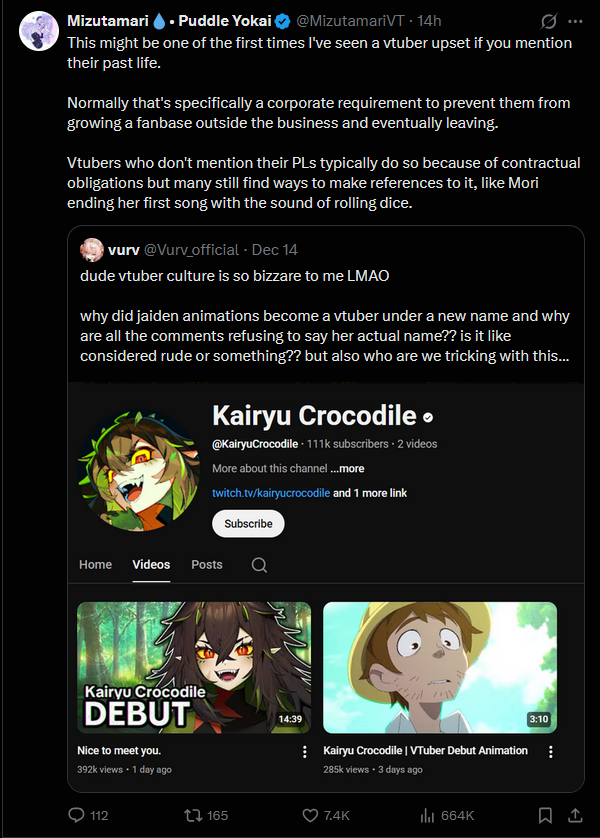This screenshot has height=838, width=600.
Task: Open the three-dot more options menu
Action: (575, 21)
